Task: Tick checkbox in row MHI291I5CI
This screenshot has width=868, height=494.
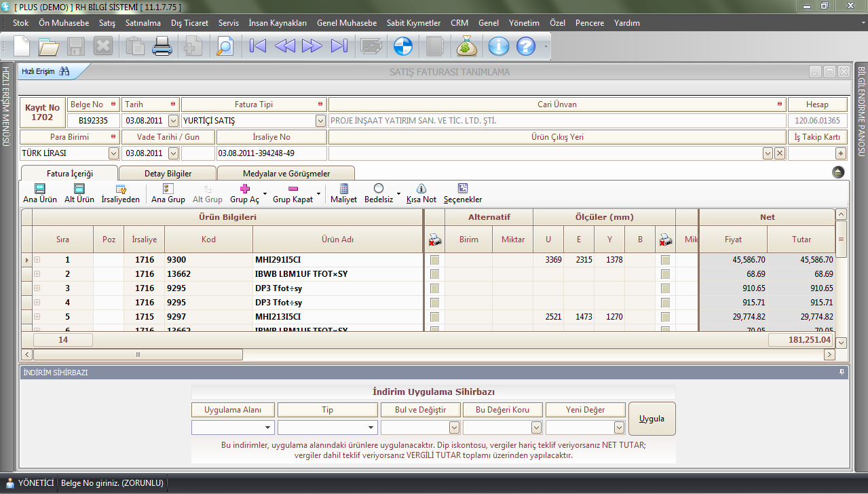Action: [x=434, y=260]
